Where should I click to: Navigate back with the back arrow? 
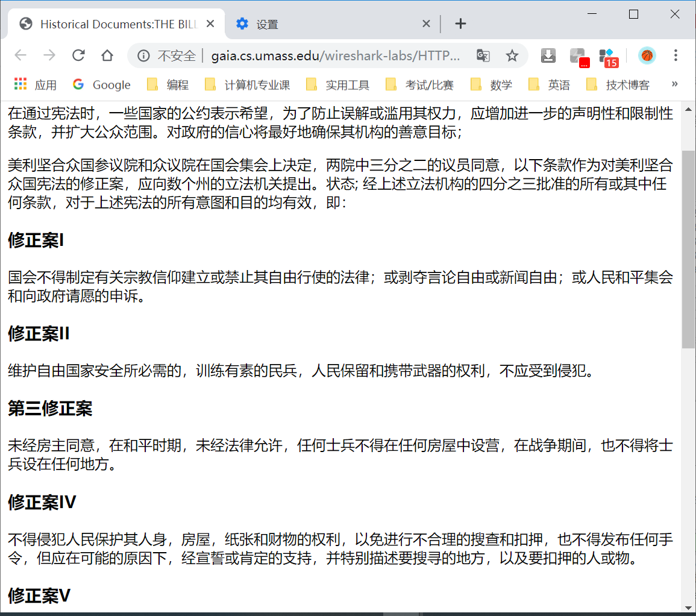[x=20, y=55]
